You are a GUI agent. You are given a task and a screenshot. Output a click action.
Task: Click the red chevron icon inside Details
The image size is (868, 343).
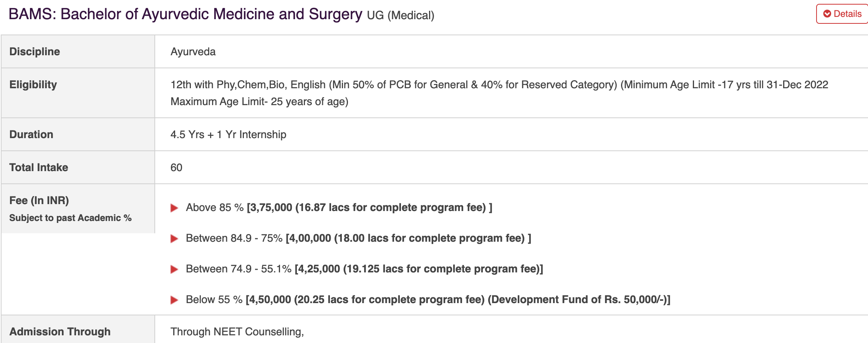827,14
